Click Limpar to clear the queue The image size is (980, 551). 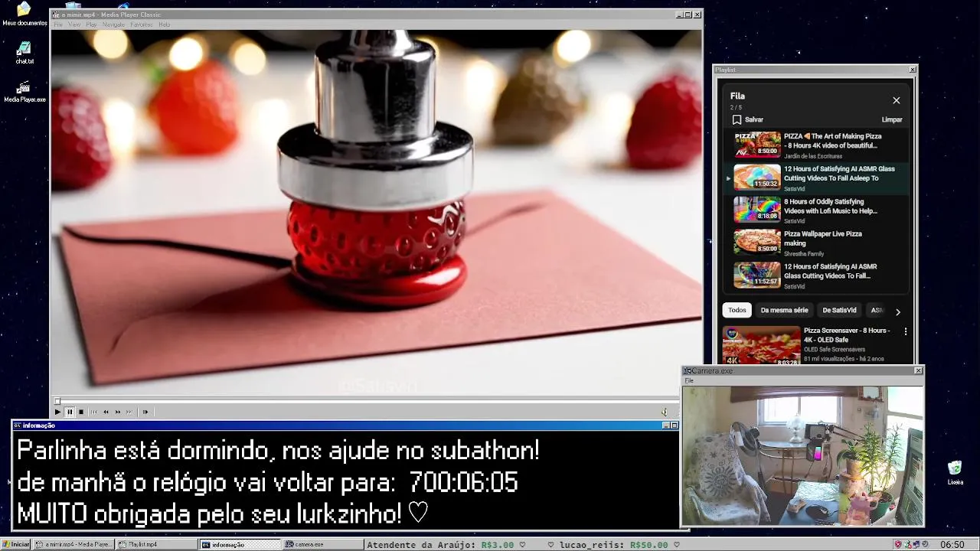[892, 119]
